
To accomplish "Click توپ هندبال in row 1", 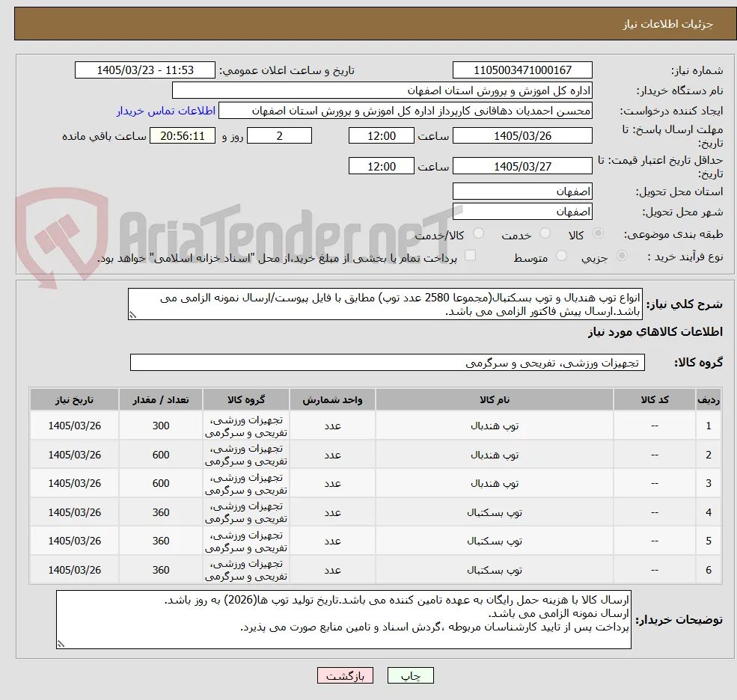I will [495, 426].
